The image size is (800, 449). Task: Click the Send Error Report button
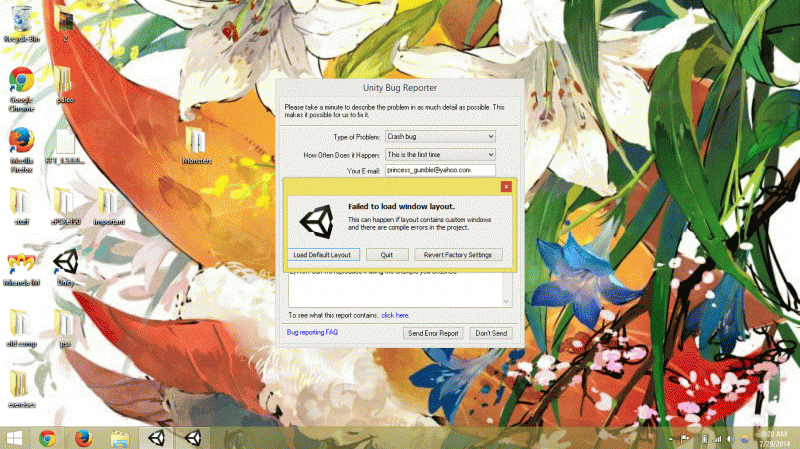point(433,333)
